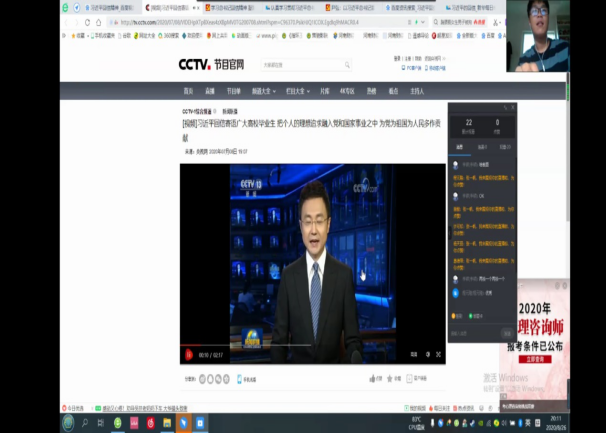Click the browser address bar URL
This screenshot has height=433, width=606.
tap(240, 22)
